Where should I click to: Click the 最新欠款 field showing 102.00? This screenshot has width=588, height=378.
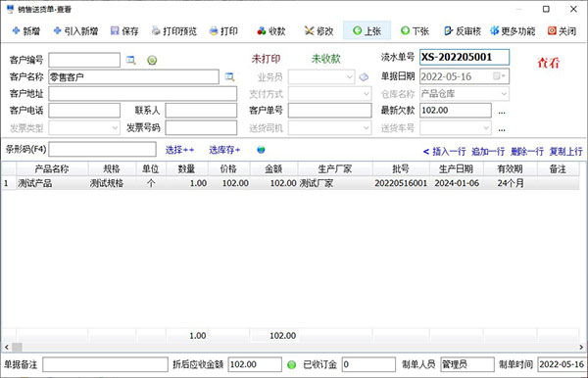456,111
